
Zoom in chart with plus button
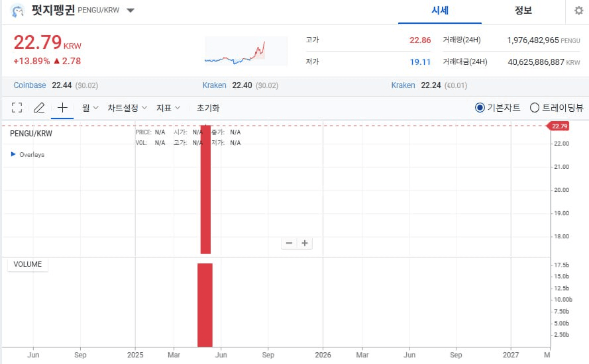coord(305,243)
